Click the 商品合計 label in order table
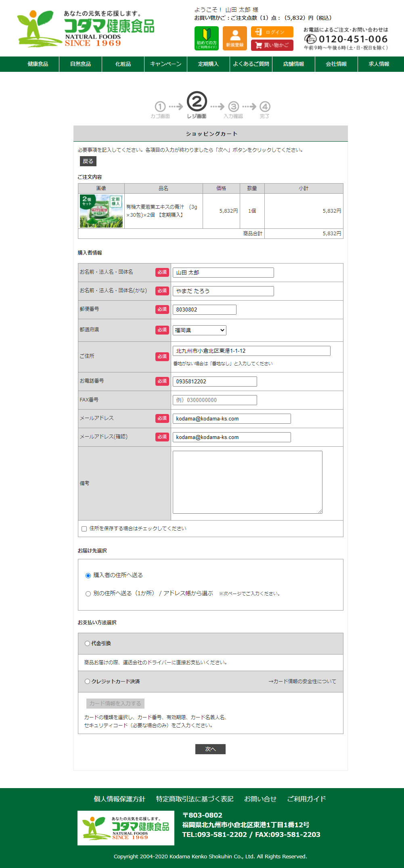This screenshot has width=404, height=868. [253, 234]
